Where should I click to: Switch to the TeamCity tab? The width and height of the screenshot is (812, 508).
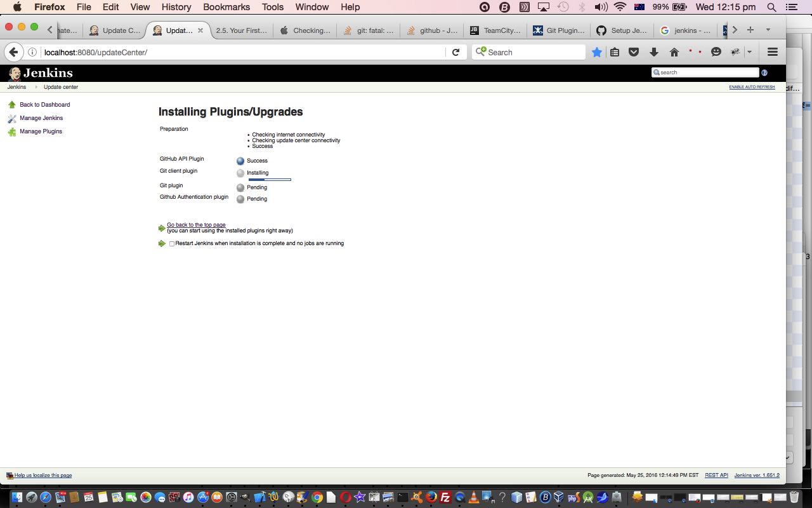(495, 30)
